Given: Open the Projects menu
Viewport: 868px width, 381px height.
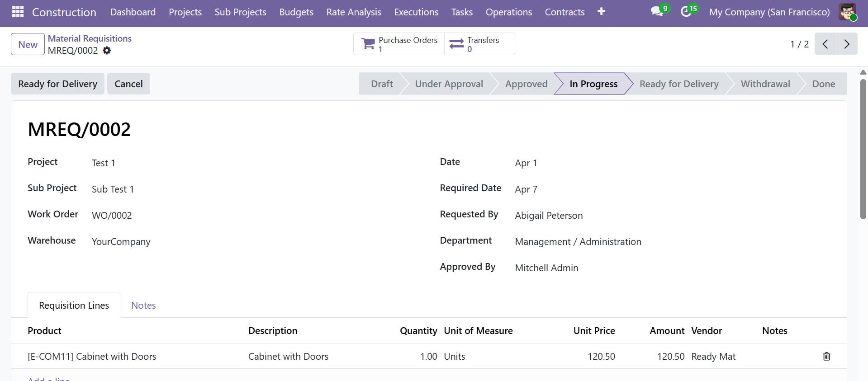Looking at the screenshot, I should click(x=185, y=12).
